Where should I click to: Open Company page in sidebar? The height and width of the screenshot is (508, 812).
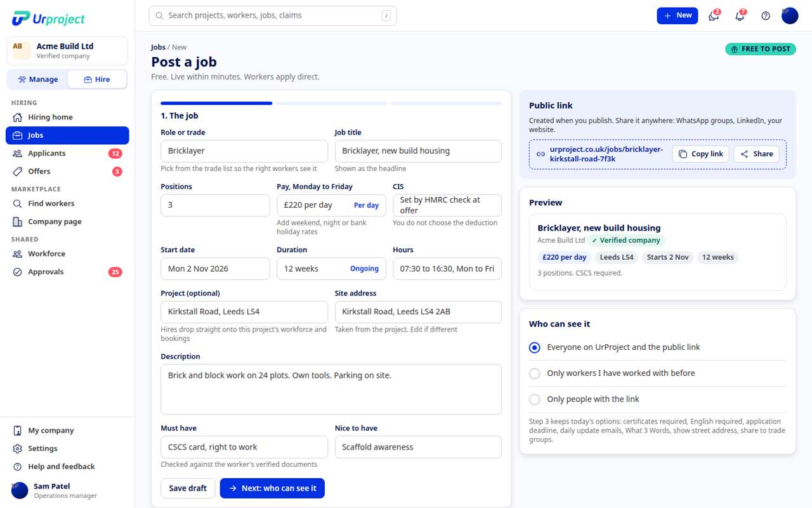67,222
